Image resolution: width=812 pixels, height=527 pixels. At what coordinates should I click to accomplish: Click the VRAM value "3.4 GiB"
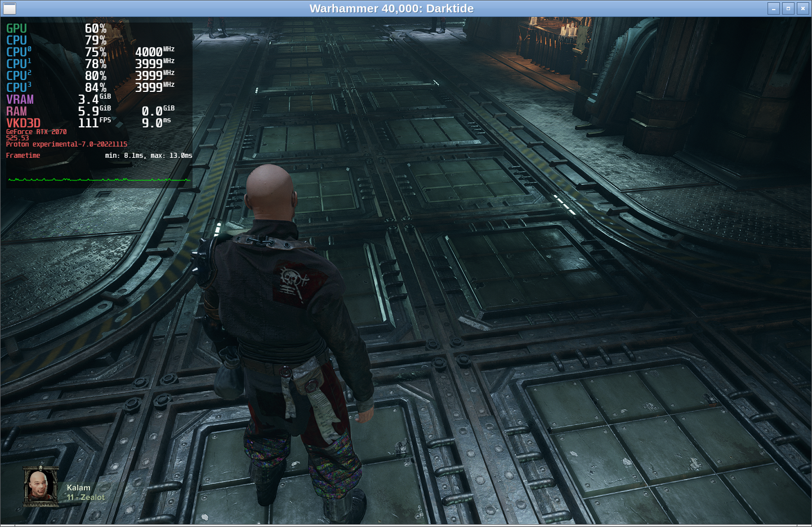pos(95,99)
